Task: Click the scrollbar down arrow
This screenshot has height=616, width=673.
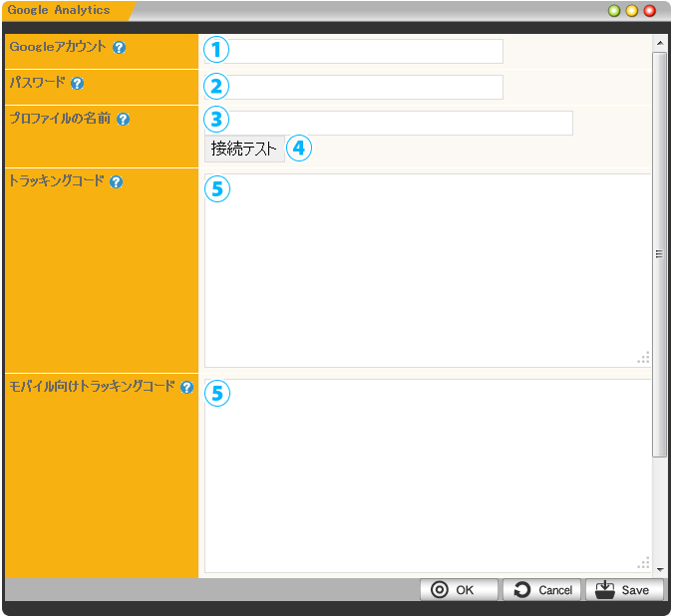Action: 660,570
